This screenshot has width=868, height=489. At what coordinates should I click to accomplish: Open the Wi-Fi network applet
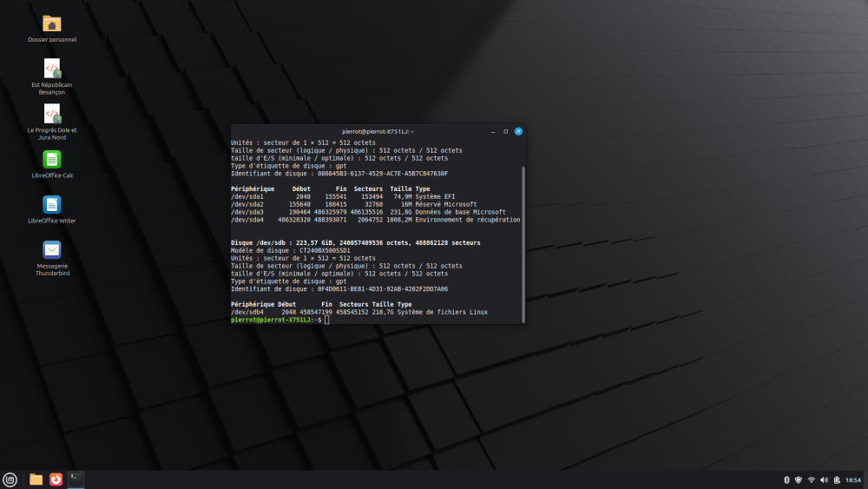(x=812, y=479)
